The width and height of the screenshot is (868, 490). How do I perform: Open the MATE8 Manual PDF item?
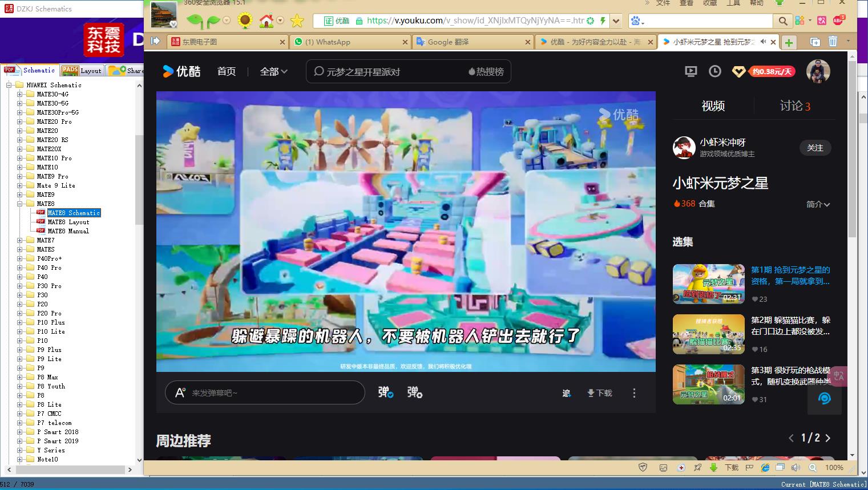tap(68, 231)
